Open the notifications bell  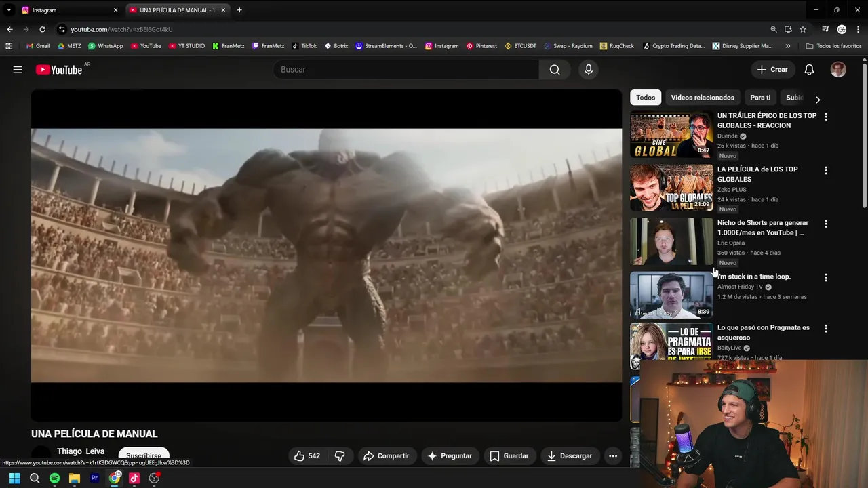pyautogui.click(x=809, y=70)
